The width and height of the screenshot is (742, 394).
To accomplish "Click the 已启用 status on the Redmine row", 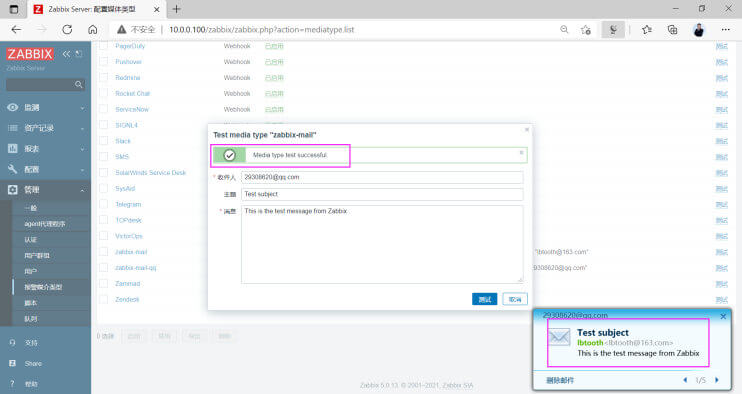I will point(274,78).
